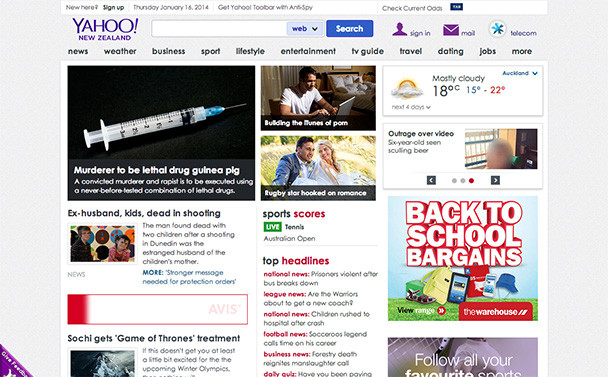This screenshot has width=608, height=377.
Task: Open the man at laptop story thumbnail
Action: 318,98
